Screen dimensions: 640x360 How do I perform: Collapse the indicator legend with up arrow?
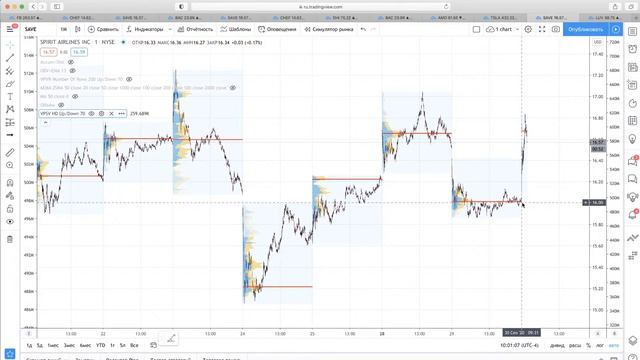pyautogui.click(x=45, y=122)
